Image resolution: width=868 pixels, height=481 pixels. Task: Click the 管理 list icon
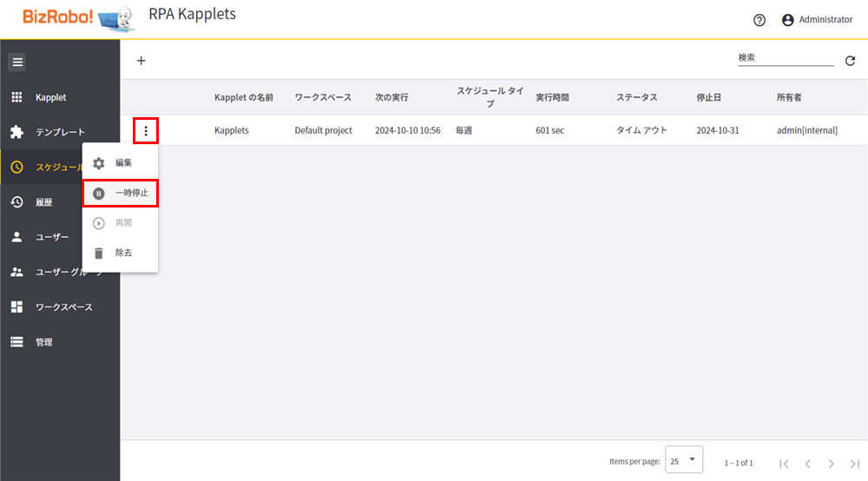pyautogui.click(x=17, y=342)
